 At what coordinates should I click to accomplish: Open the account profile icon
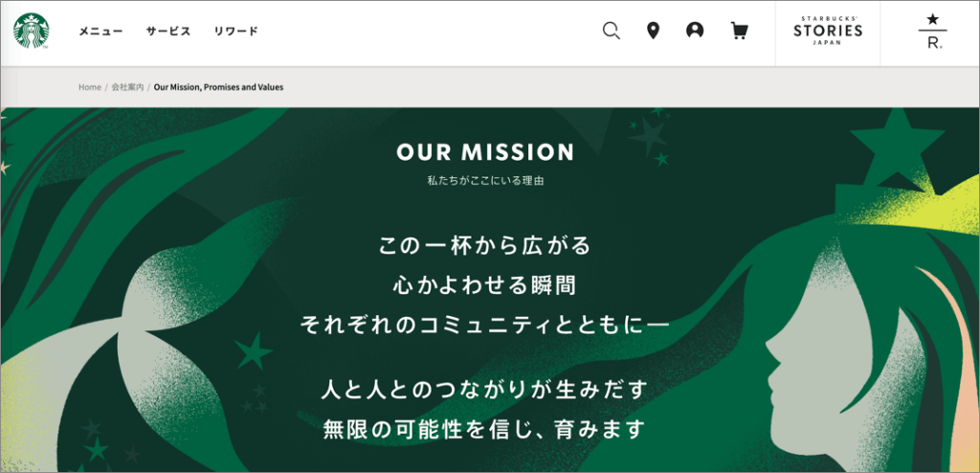click(x=695, y=30)
